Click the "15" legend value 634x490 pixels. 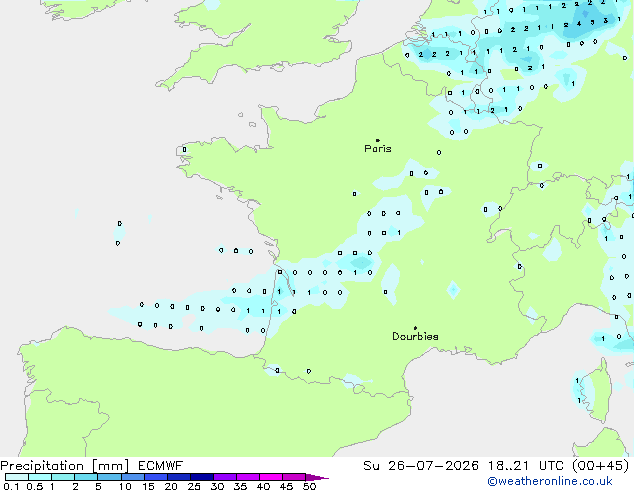click(148, 486)
